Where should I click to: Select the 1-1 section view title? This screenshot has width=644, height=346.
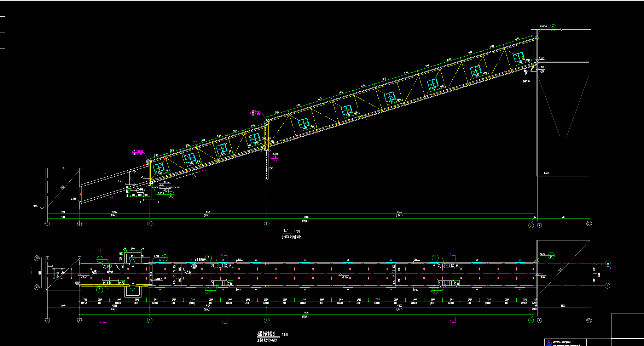(286, 231)
